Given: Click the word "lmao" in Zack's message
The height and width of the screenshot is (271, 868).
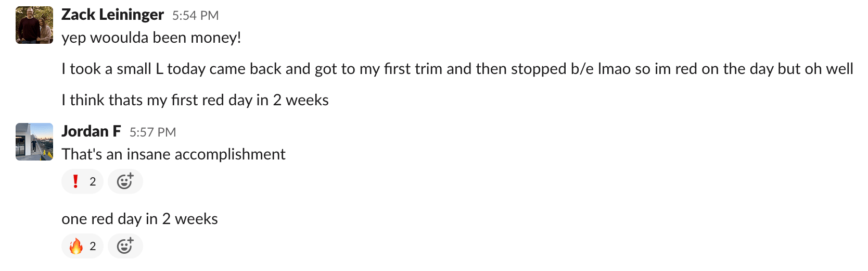Looking at the screenshot, I should coord(614,69).
